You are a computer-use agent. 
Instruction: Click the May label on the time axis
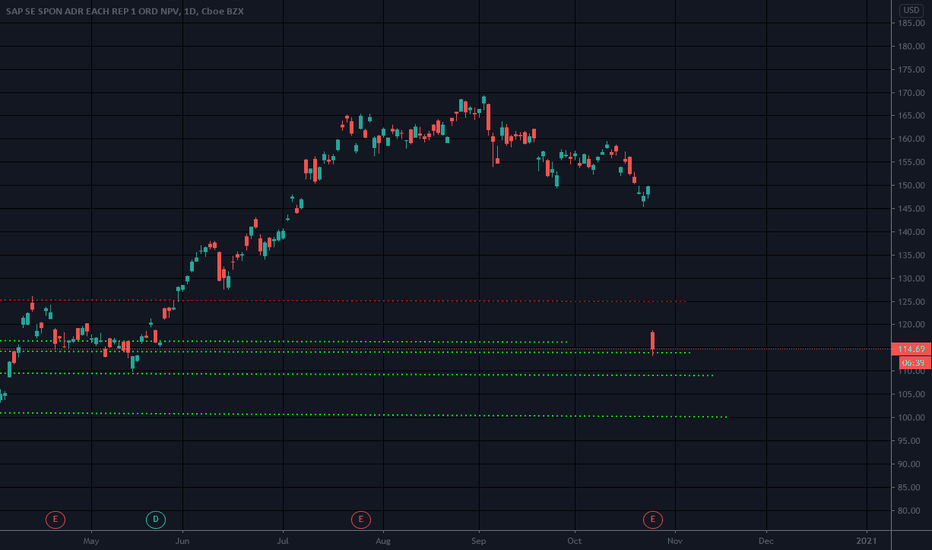(91, 541)
